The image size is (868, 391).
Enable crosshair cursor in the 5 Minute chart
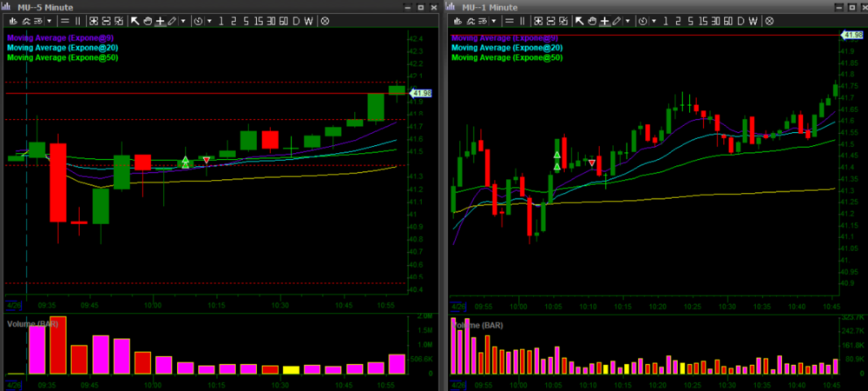pos(160,21)
